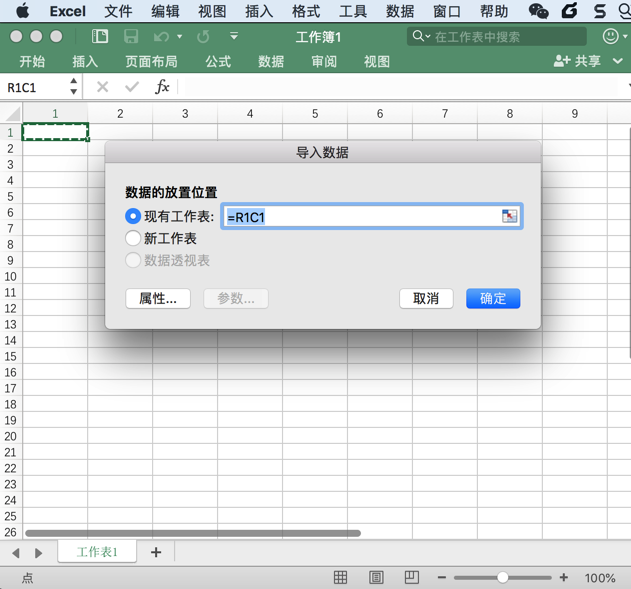The width and height of the screenshot is (631, 589).
Task: Click the zoom out minus button
Action: click(442, 578)
